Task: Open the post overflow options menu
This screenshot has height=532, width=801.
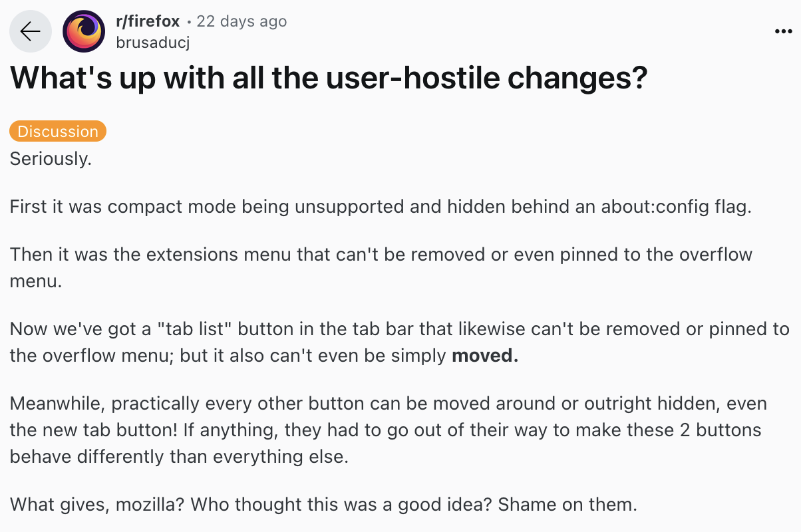Action: (x=783, y=31)
